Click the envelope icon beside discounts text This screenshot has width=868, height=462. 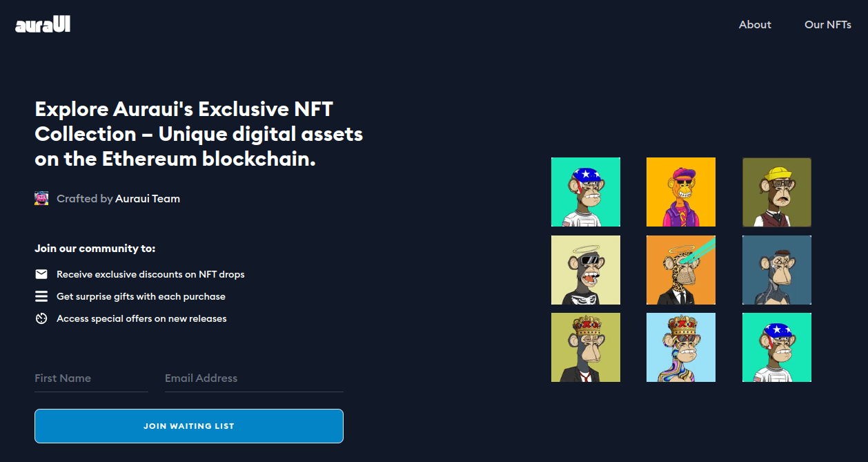41,274
